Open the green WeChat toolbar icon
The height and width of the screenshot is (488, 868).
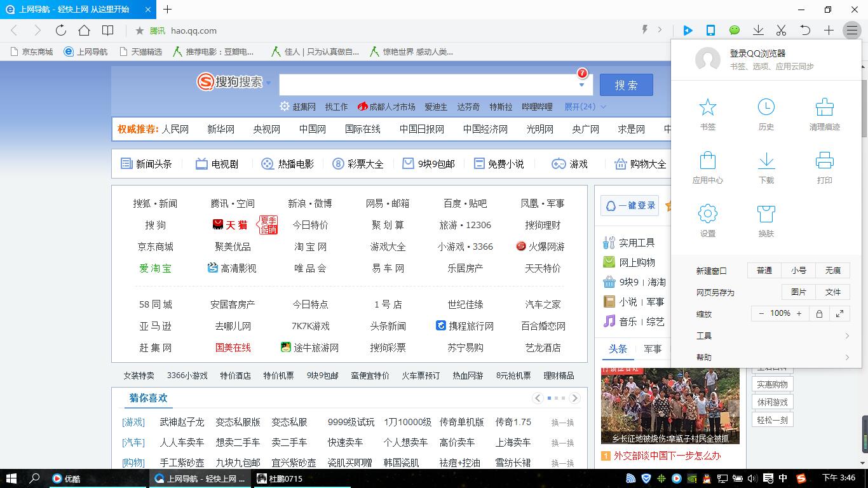click(735, 30)
